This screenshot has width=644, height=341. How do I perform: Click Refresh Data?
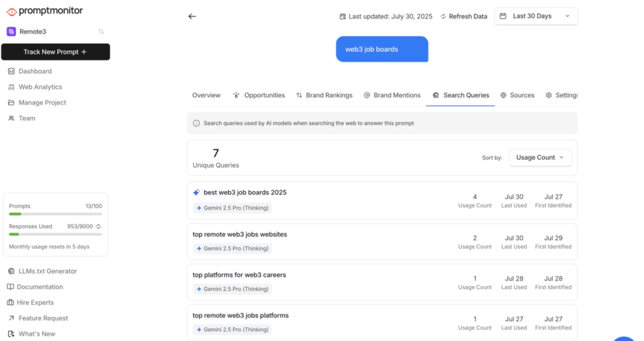point(464,16)
